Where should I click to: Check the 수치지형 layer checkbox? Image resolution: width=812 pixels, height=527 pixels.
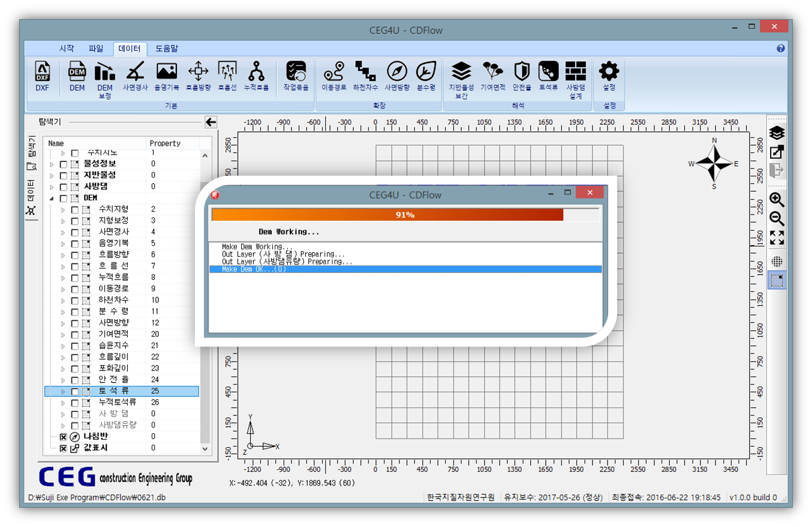pos(75,210)
